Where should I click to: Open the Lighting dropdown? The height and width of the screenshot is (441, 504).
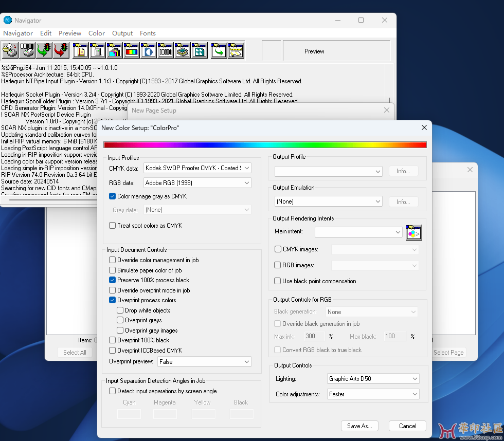point(373,379)
